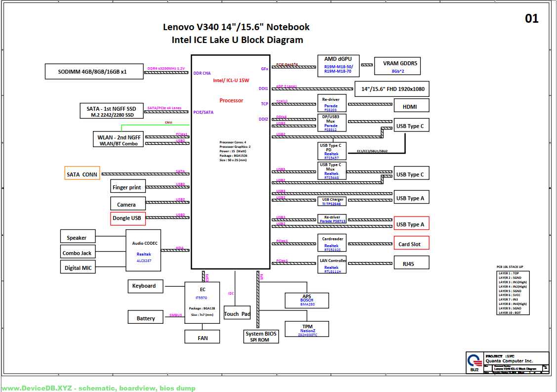Click the "CC1/CC2/SBU1/SBU2" signal label
Viewport: 557px width, 392px height.
[x=372, y=151]
